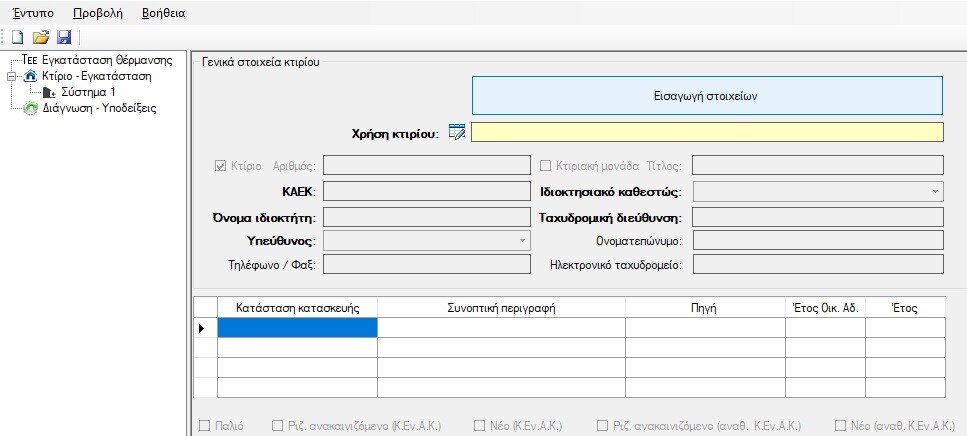The height and width of the screenshot is (436, 967).
Task: Click the New document toolbar icon
Action: pos(15,37)
